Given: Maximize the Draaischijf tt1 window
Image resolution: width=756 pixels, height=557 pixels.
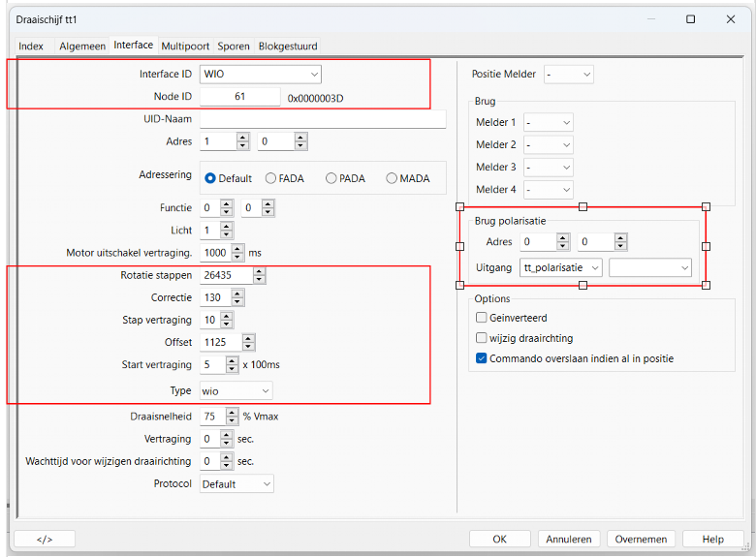Looking at the screenshot, I should pos(690,19).
